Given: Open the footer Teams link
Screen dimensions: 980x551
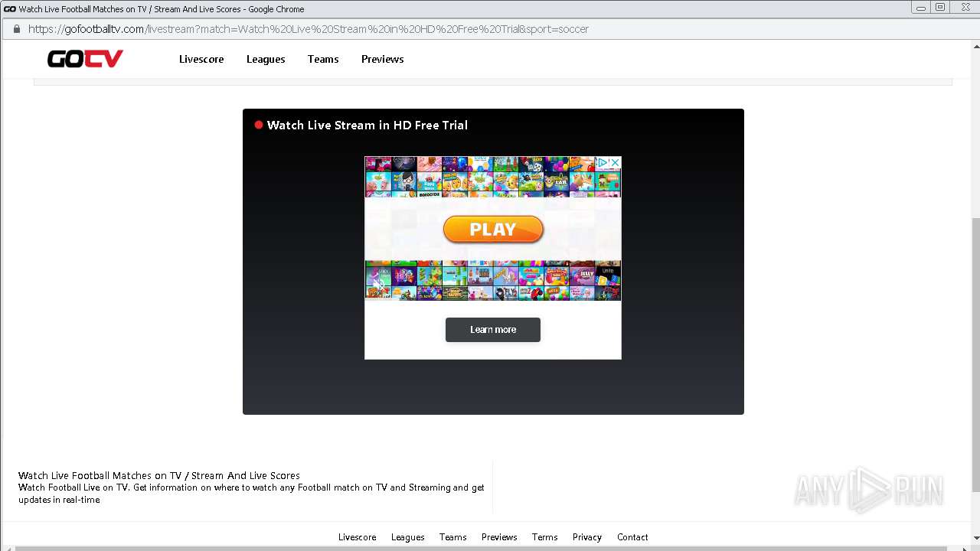Looking at the screenshot, I should (453, 537).
